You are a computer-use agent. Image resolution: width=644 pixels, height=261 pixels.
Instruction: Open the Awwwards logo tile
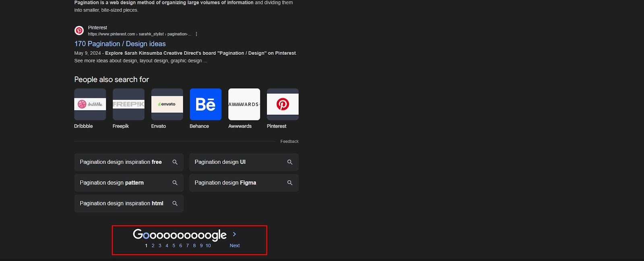tap(244, 104)
